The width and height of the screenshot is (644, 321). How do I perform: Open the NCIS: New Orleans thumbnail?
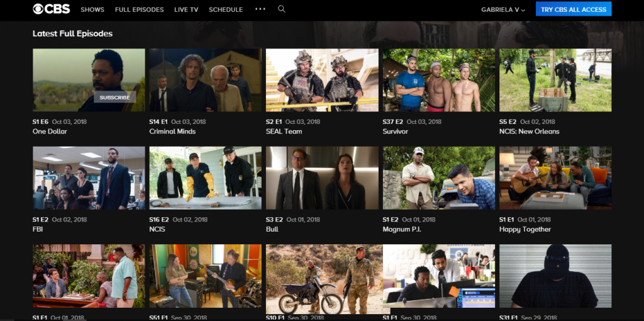point(555,80)
